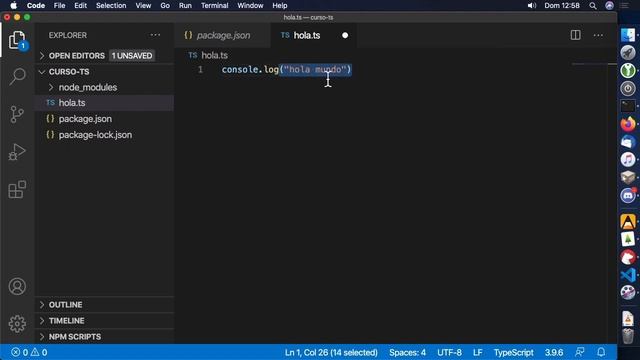Open errors and warnings problems panel

click(x=29, y=352)
